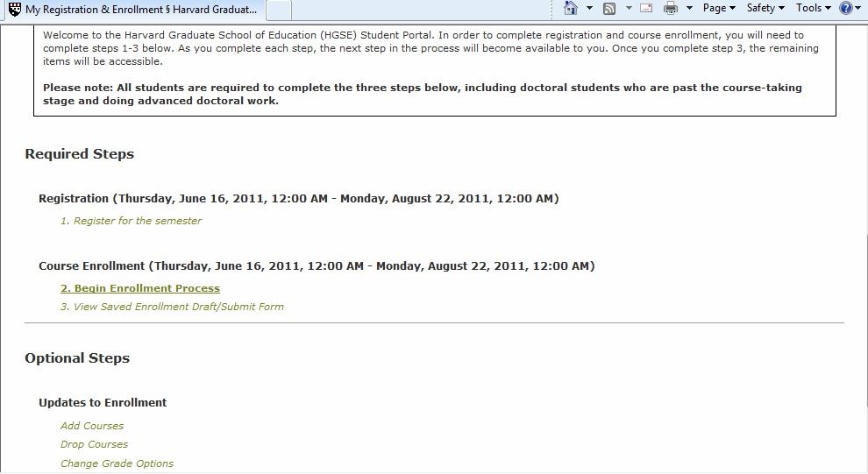
Task: Click the Harvard shield favicon on tab
Action: 15,10
